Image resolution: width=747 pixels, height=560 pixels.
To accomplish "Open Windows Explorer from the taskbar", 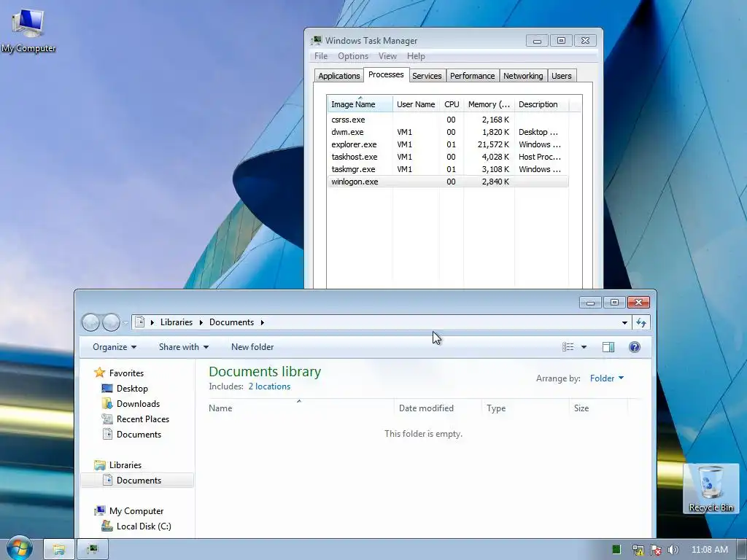I will pos(59,550).
